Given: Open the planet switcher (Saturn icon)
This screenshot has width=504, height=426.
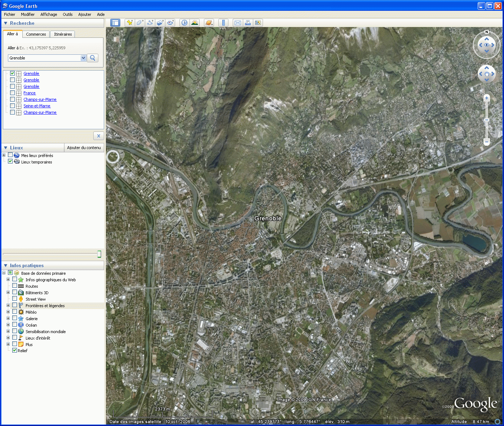Looking at the screenshot, I should pyautogui.click(x=209, y=23).
